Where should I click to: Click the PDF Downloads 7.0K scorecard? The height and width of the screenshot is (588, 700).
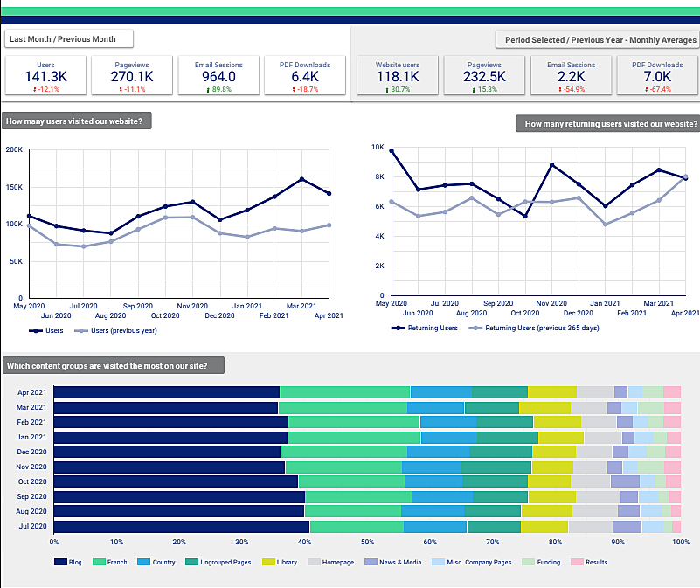tap(657, 76)
